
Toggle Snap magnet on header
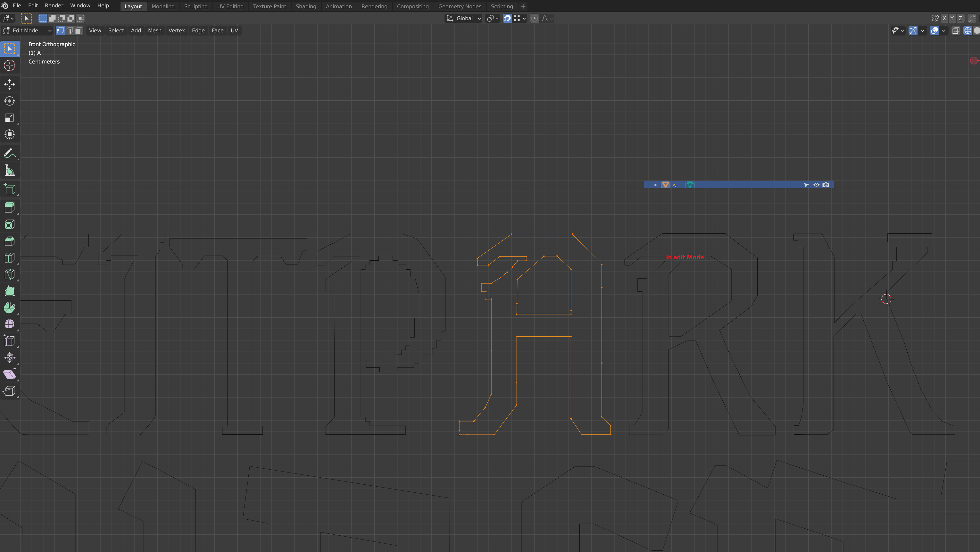(507, 18)
